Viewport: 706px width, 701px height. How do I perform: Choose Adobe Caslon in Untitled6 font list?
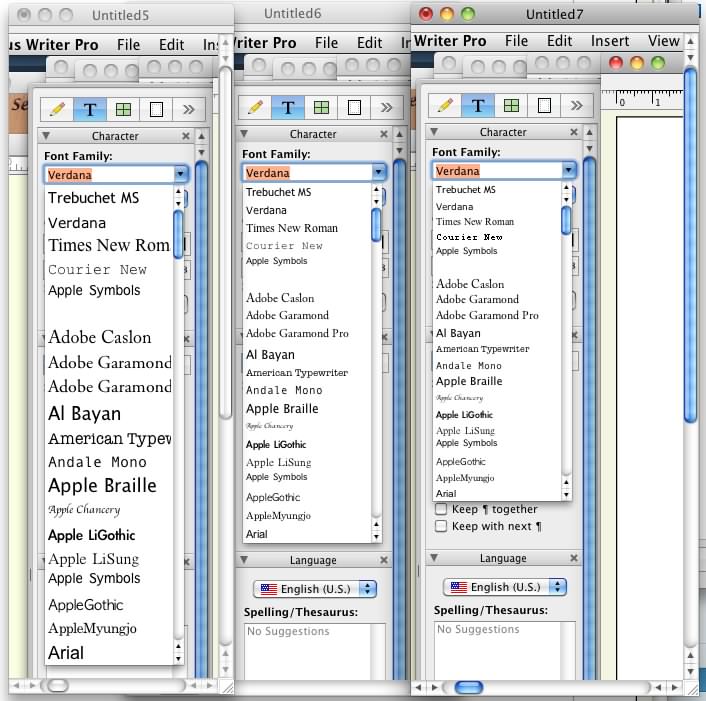pos(307,298)
